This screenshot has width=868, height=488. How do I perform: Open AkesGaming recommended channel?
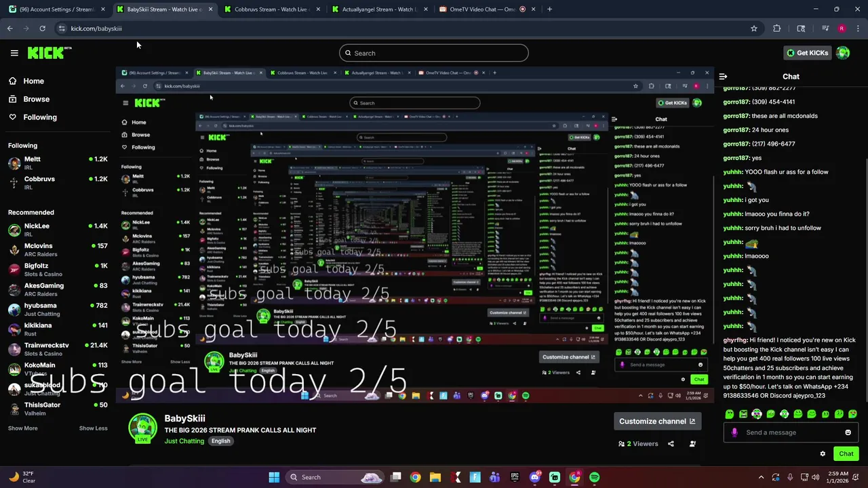[x=58, y=289]
